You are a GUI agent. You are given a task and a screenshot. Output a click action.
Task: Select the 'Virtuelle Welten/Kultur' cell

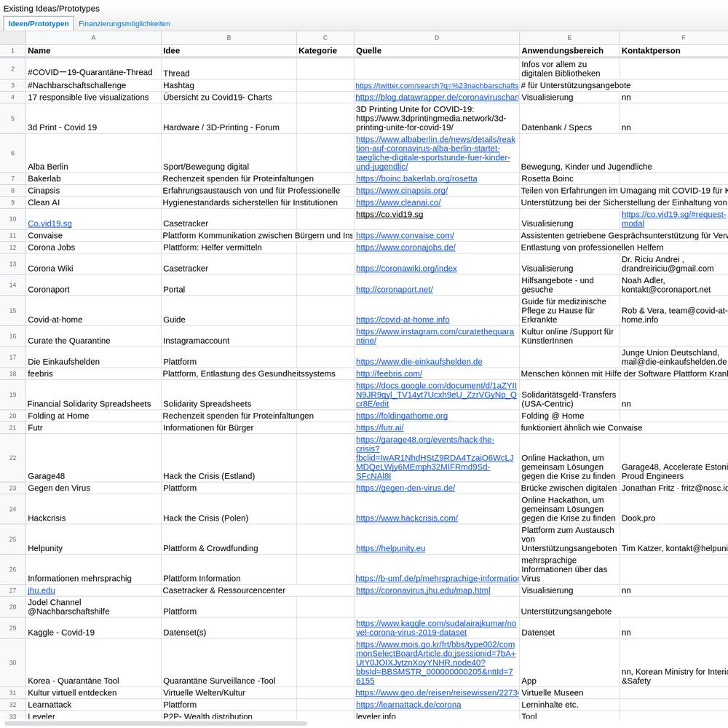(229, 693)
